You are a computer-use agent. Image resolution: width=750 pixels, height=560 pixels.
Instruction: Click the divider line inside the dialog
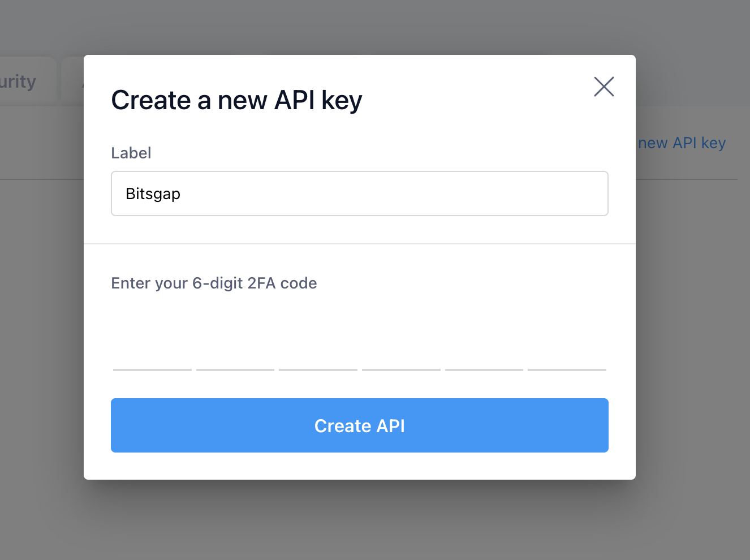tap(359, 244)
